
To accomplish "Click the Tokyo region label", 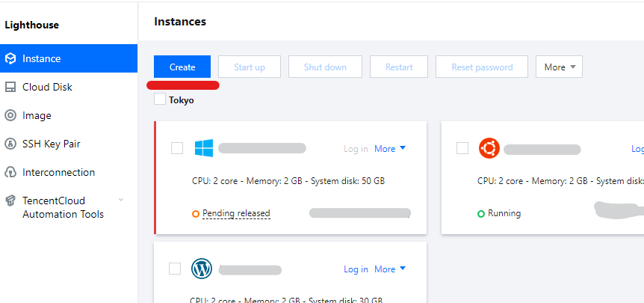I will (181, 100).
